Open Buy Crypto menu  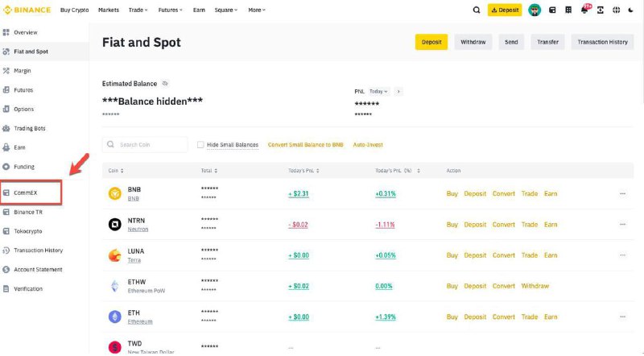tap(74, 10)
